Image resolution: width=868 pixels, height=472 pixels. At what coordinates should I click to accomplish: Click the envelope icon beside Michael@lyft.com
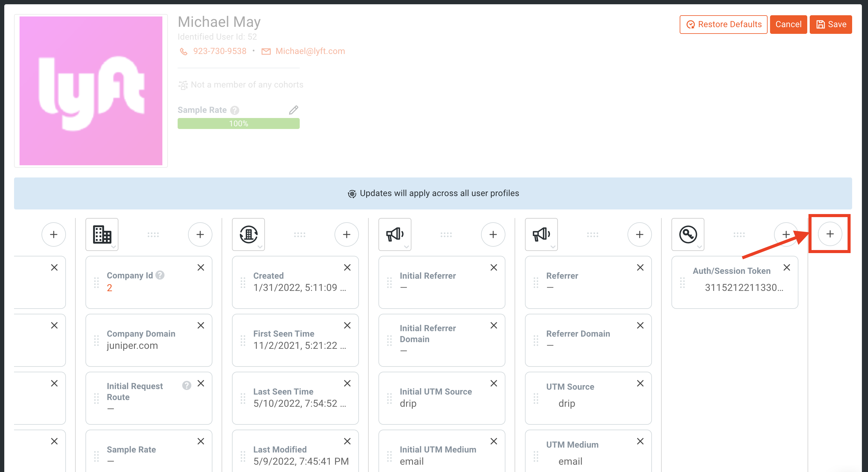(x=266, y=51)
